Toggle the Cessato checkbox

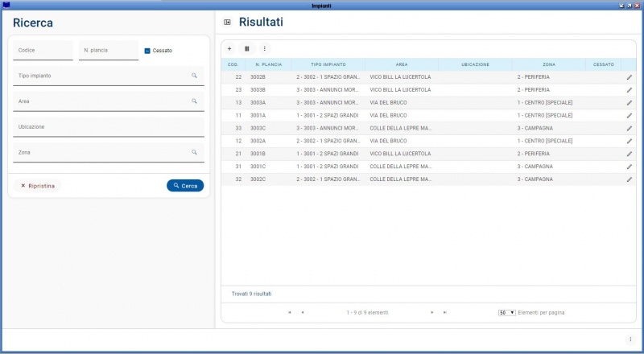(147, 51)
